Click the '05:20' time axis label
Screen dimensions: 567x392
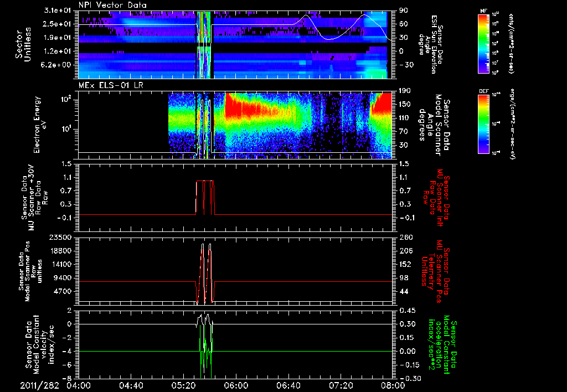pos(183,385)
